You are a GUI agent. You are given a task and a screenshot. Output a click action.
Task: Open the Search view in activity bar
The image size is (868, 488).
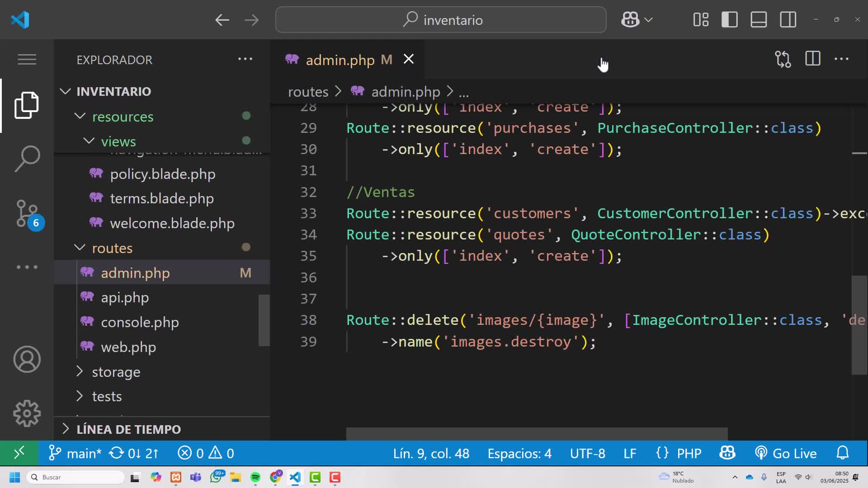click(27, 158)
